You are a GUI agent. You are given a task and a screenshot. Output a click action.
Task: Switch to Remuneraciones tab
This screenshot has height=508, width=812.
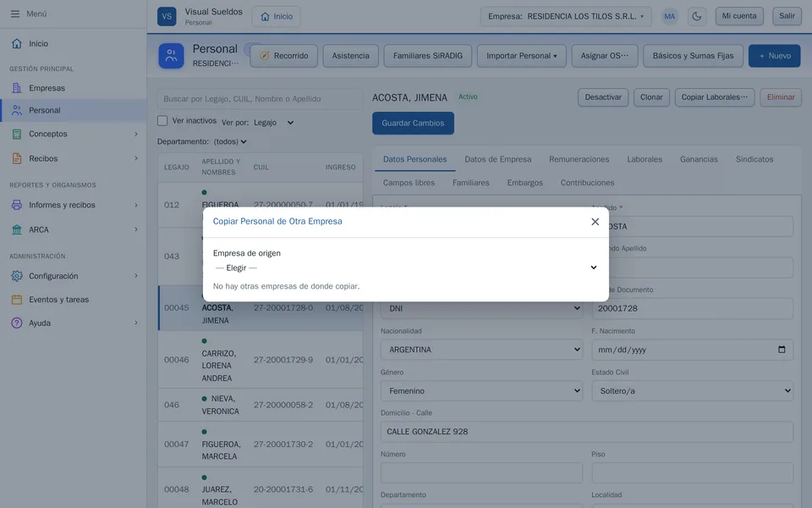(579, 159)
